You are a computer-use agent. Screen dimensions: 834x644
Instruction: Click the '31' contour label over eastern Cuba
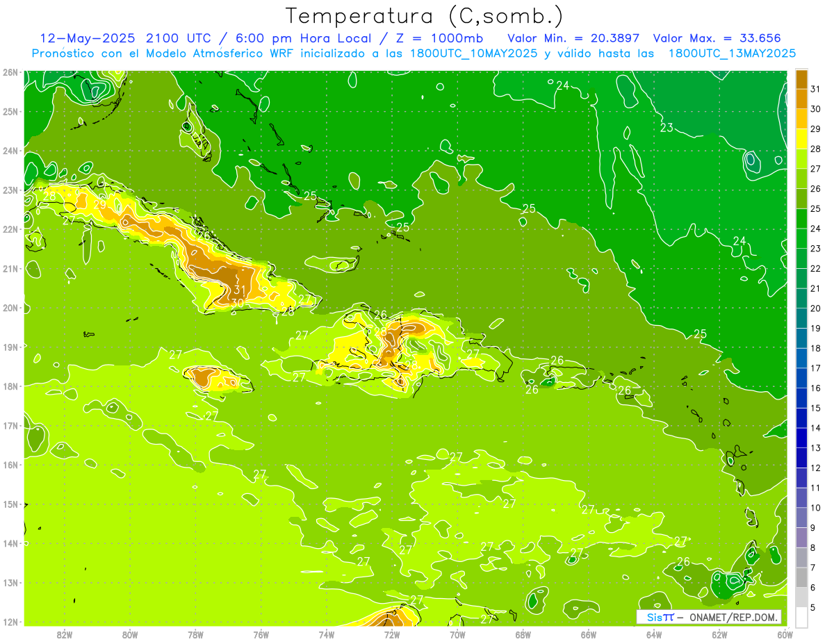pos(240,290)
